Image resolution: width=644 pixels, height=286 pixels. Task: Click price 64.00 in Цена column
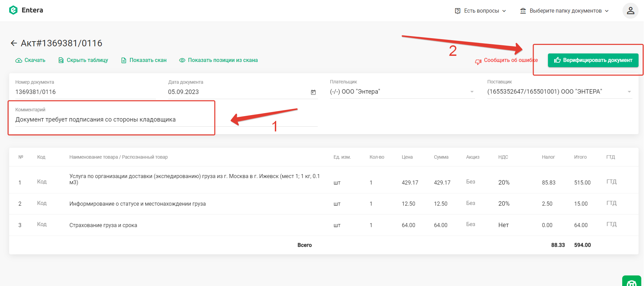(408, 225)
